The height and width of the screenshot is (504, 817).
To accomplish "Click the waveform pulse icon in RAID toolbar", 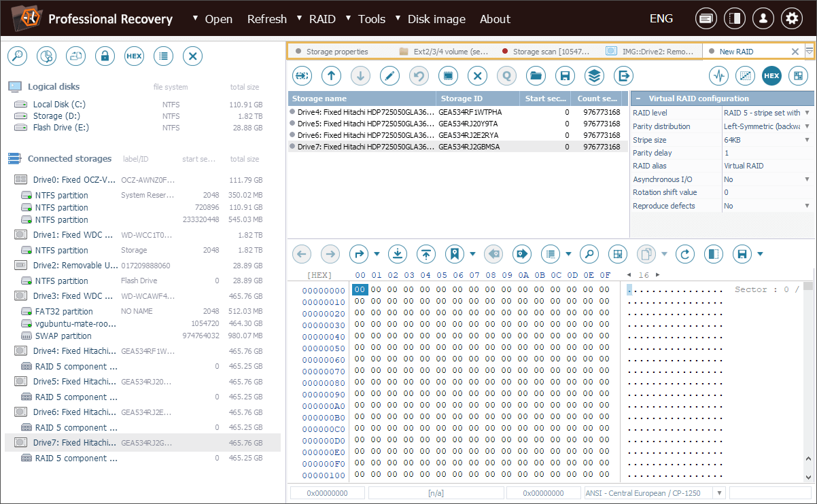I will coord(718,75).
